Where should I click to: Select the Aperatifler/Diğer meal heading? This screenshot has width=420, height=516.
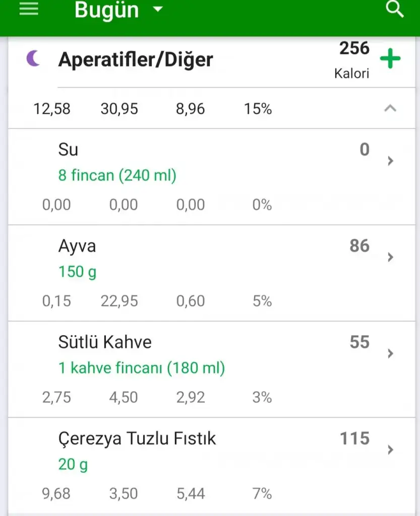136,60
